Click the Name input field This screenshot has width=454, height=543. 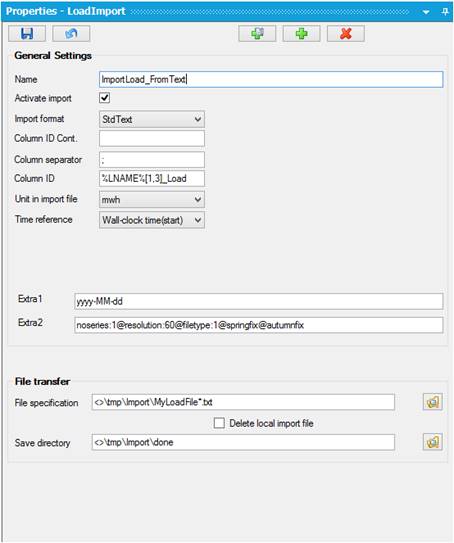coord(271,79)
